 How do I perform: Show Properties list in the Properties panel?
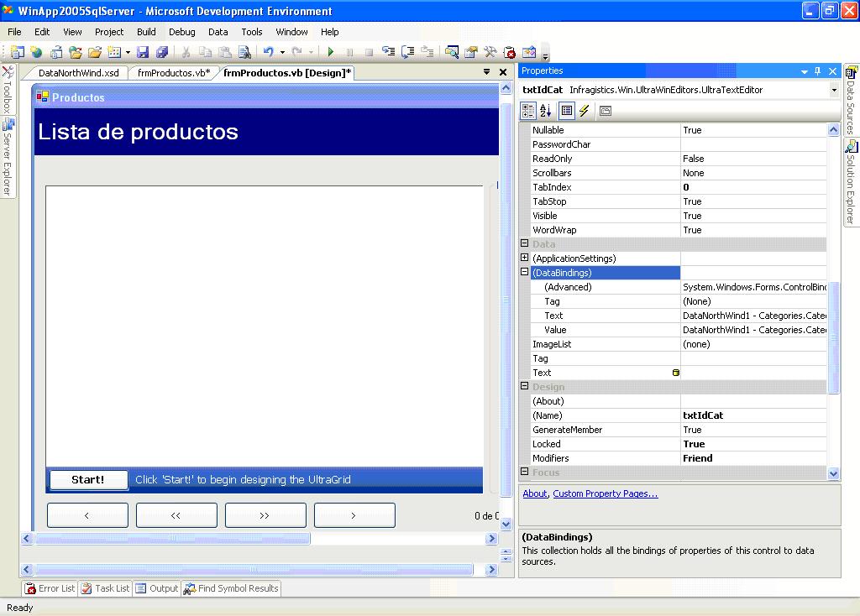(567, 111)
